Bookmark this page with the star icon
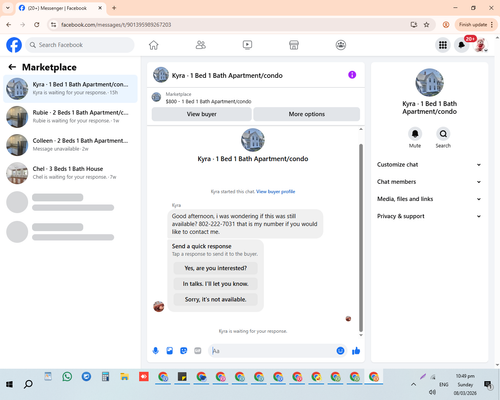Screen dimensions: 500x400 pos(426,25)
